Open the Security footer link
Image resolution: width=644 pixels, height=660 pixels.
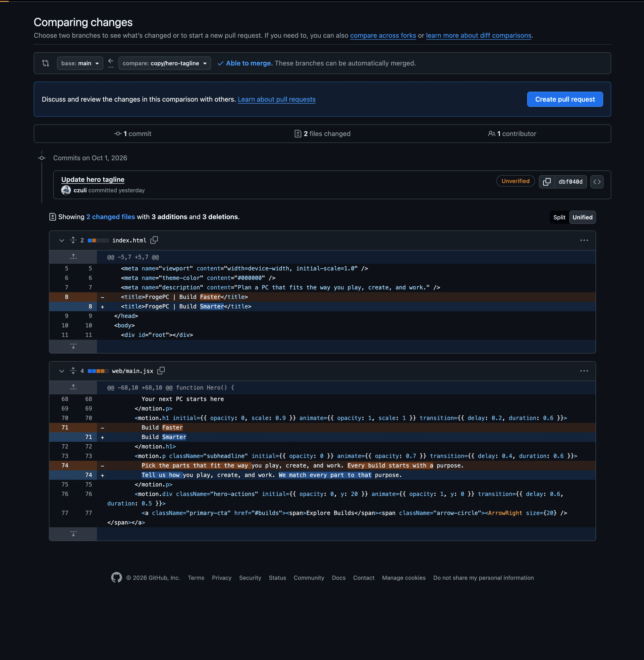click(250, 577)
